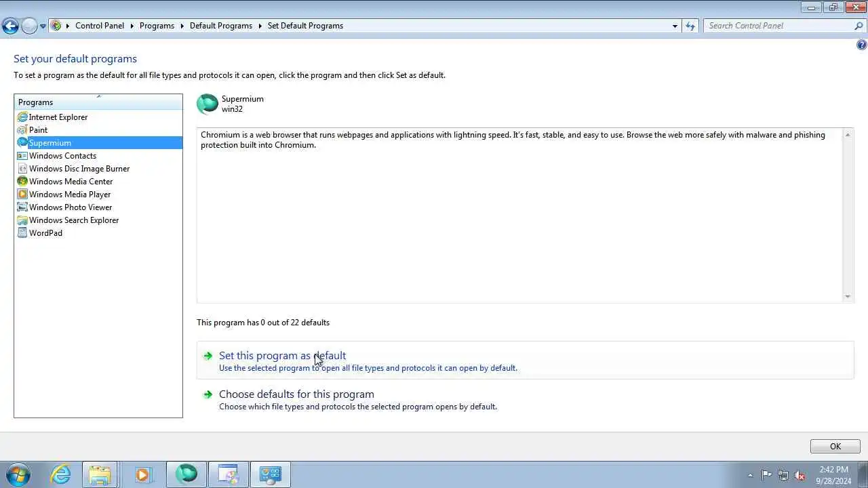868x488 pixels.
Task: Expand the arrow after Default Programs breadcrumb
Action: point(260,26)
